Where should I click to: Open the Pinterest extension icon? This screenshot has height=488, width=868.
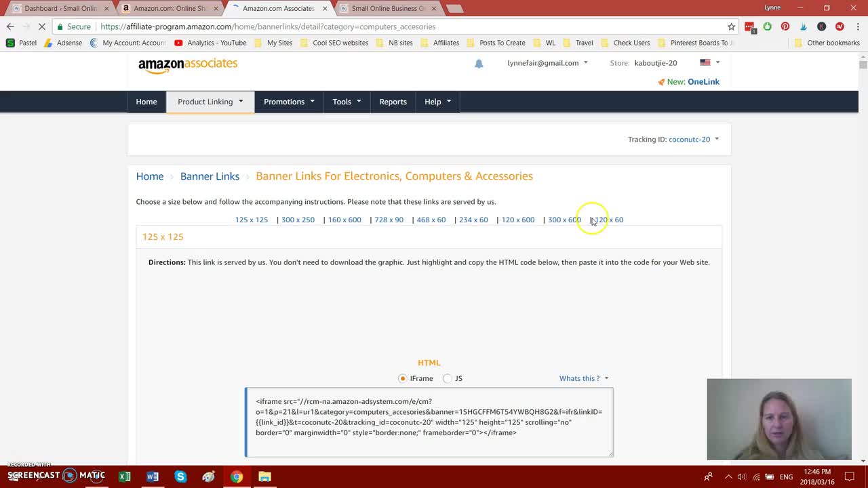[785, 26]
